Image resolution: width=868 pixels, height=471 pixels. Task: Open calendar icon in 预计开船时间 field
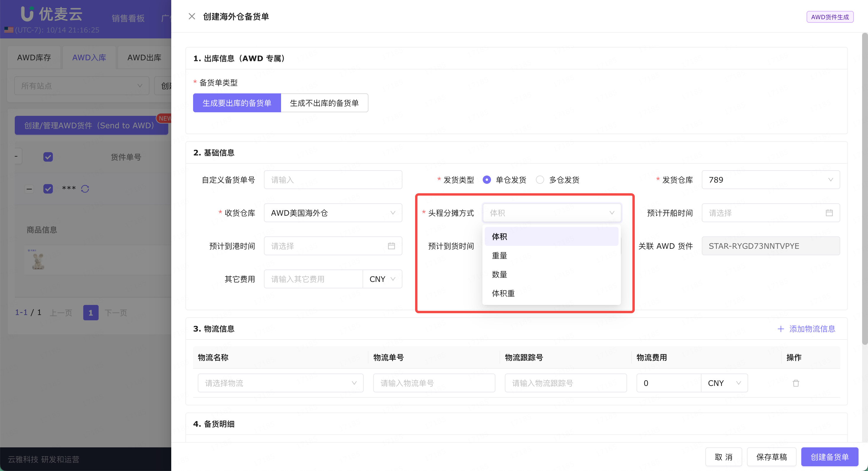point(829,213)
